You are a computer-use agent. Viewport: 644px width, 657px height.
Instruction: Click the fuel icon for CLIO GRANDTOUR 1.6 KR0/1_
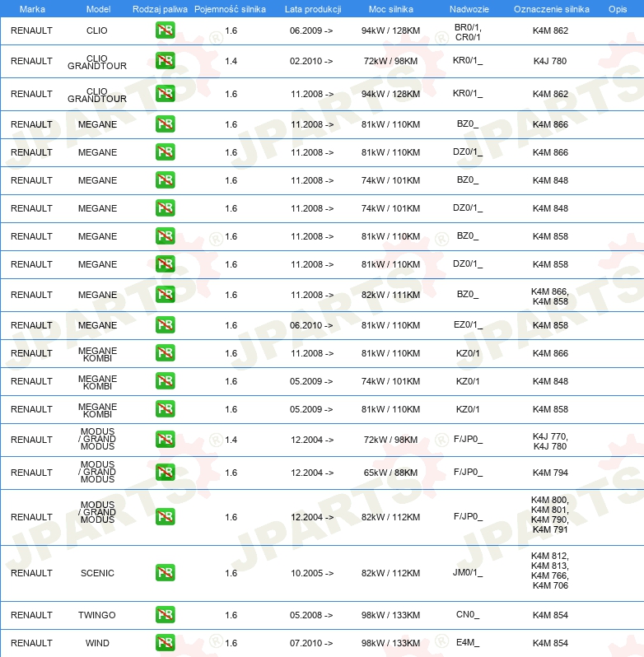coord(165,94)
